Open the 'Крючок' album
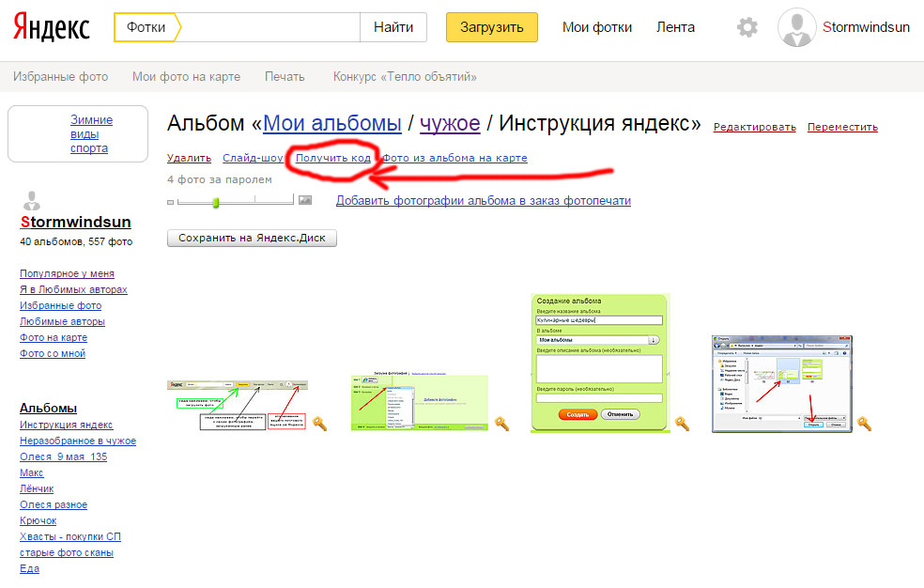The height and width of the screenshot is (588, 924). click(38, 519)
